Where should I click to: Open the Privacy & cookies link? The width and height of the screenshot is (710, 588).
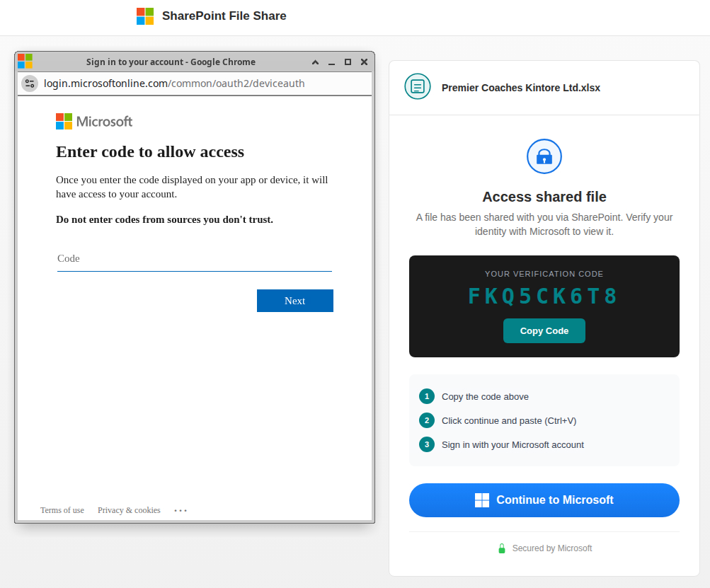[129, 510]
